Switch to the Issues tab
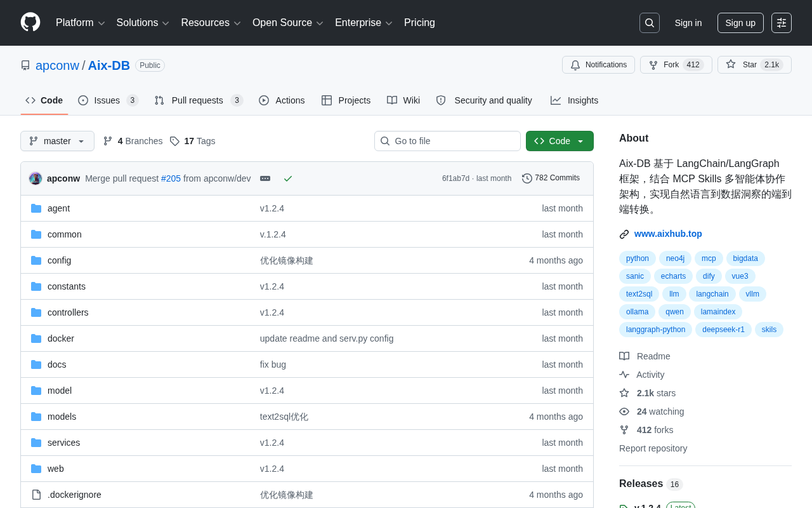The width and height of the screenshot is (812, 508). pyautogui.click(x=108, y=100)
